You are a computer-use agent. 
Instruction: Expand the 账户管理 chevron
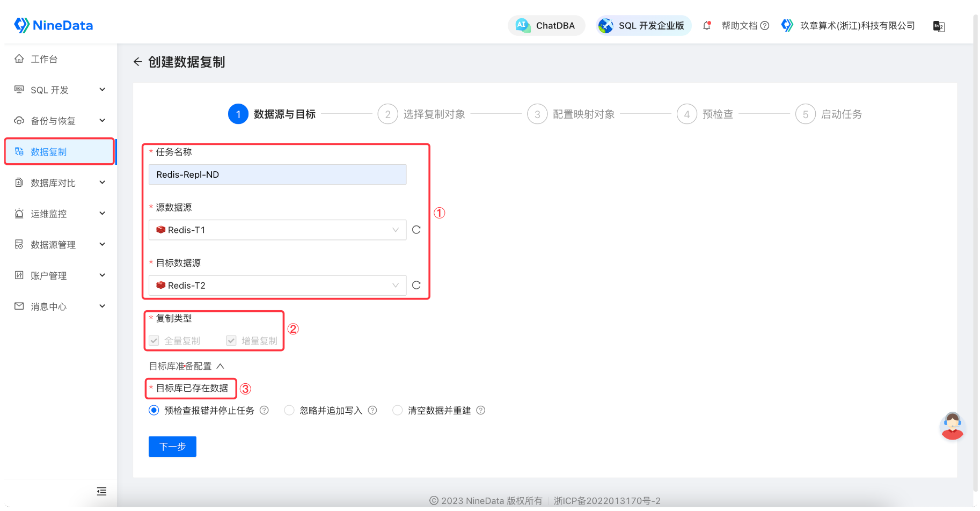pyautogui.click(x=102, y=275)
